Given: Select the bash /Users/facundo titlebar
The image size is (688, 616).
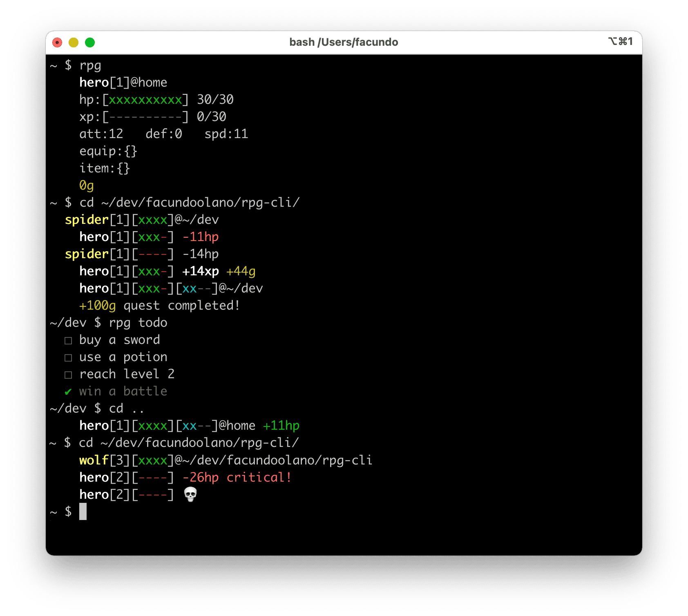Looking at the screenshot, I should tap(344, 42).
